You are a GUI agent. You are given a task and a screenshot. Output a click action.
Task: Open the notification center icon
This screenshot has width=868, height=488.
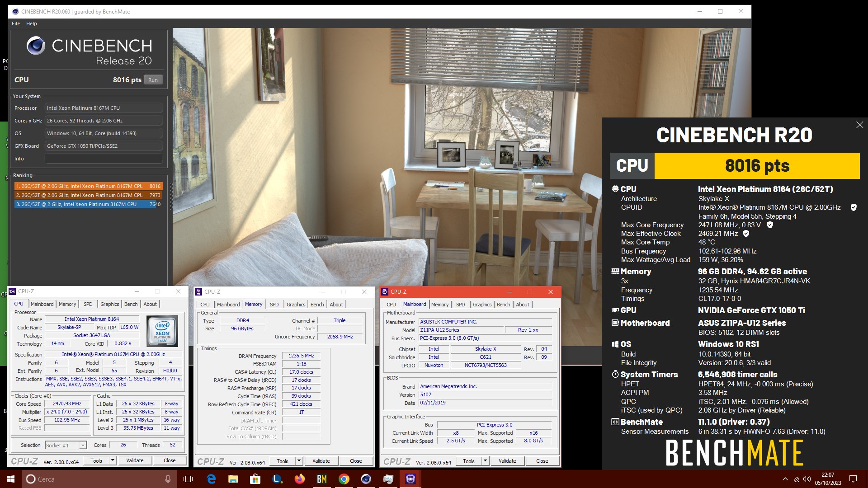click(x=853, y=479)
